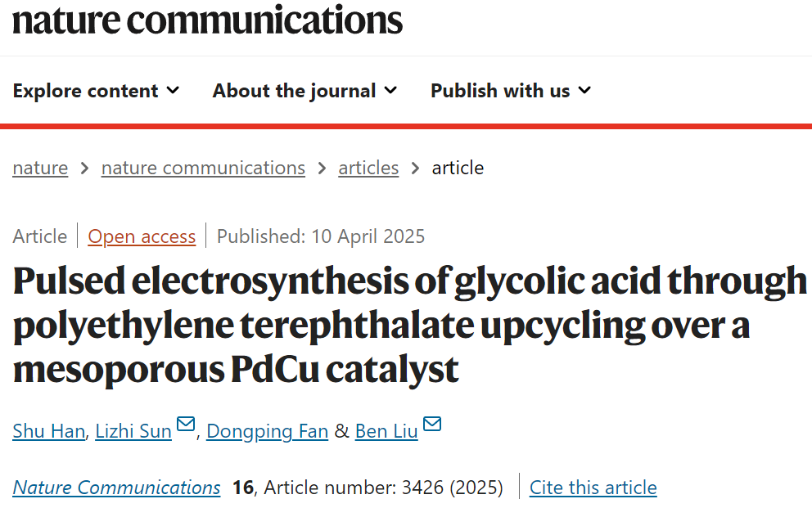Viewport: 812px width, 508px height.
Task: Expand the Explore content menu
Action: click(96, 91)
